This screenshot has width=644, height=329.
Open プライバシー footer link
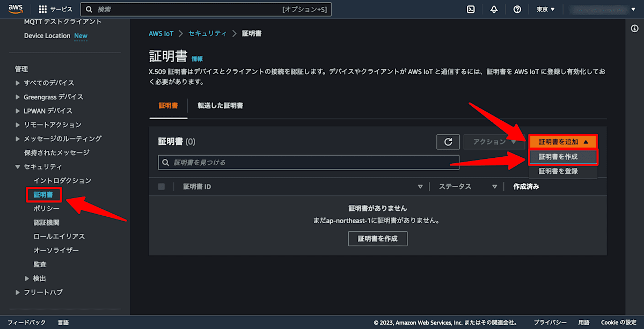pos(550,323)
